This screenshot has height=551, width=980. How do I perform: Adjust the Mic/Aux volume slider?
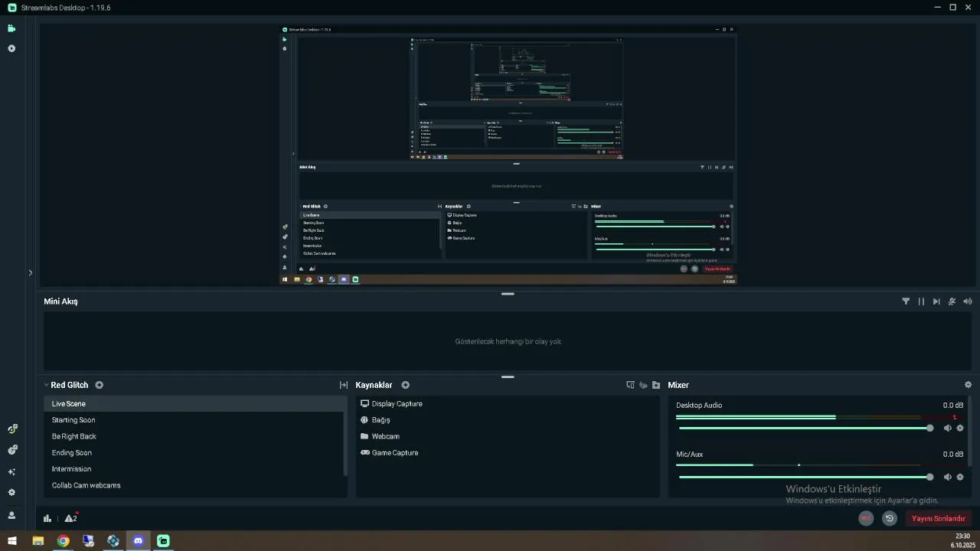[805, 478]
